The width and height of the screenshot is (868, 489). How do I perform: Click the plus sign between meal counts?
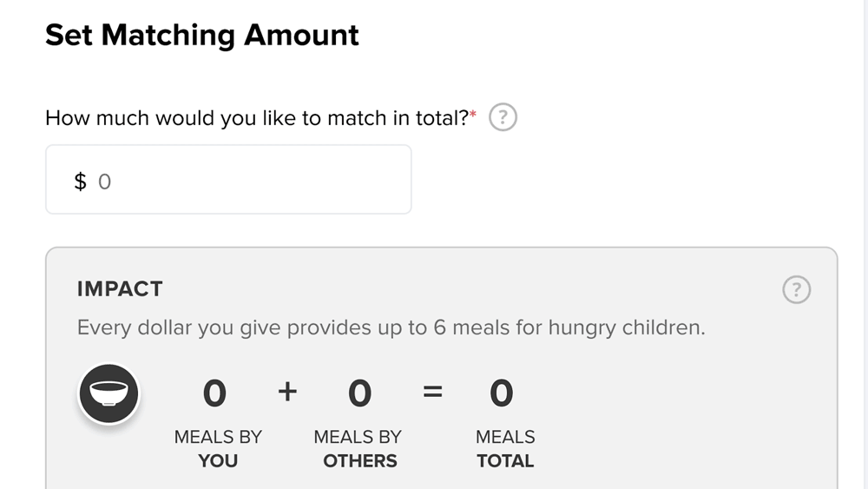coord(287,392)
